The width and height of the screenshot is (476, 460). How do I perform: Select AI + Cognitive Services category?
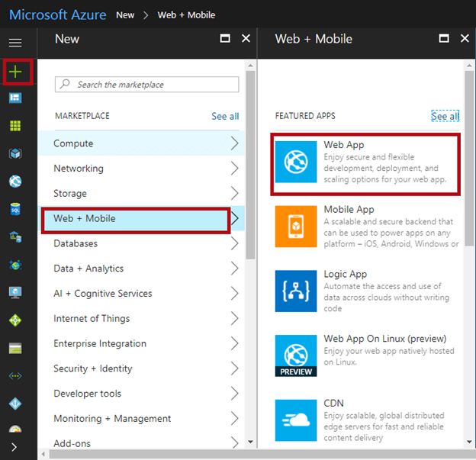[103, 294]
